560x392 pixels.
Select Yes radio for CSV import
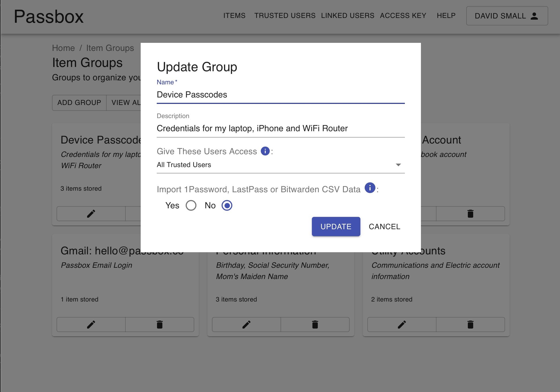(x=191, y=205)
